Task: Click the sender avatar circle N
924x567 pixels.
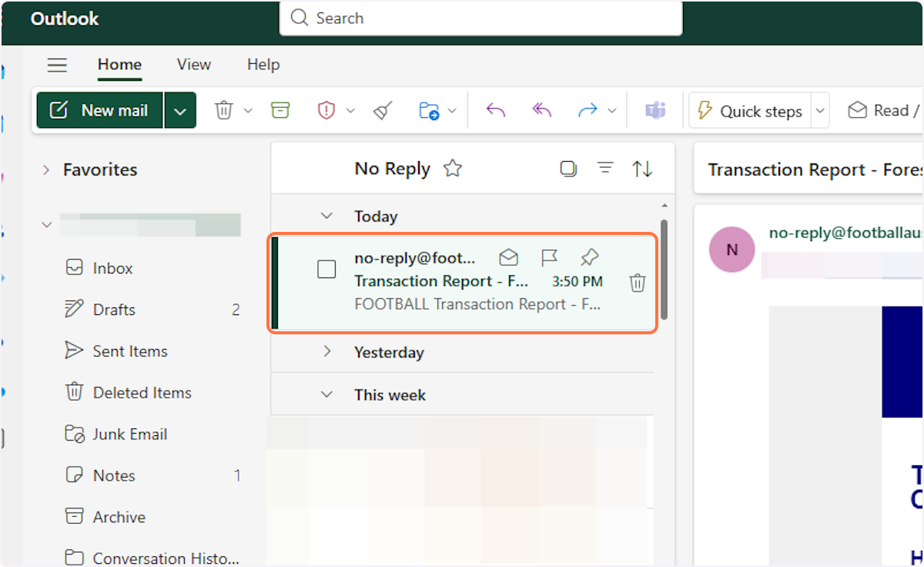Action: tap(731, 250)
